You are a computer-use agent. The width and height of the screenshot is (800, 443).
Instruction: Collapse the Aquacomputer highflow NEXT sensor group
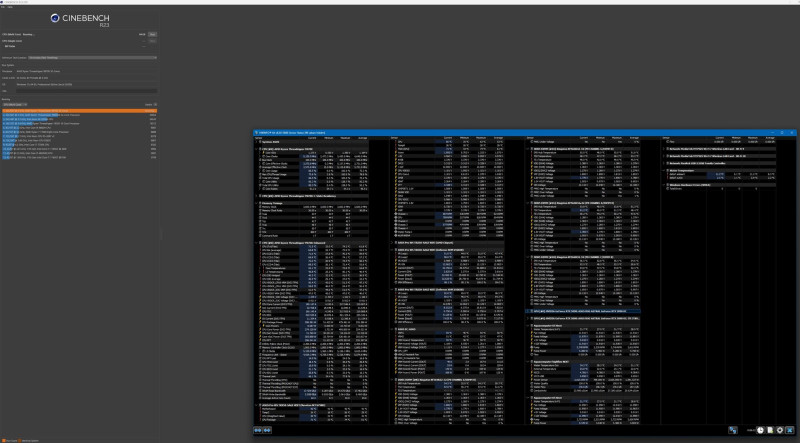[528, 362]
